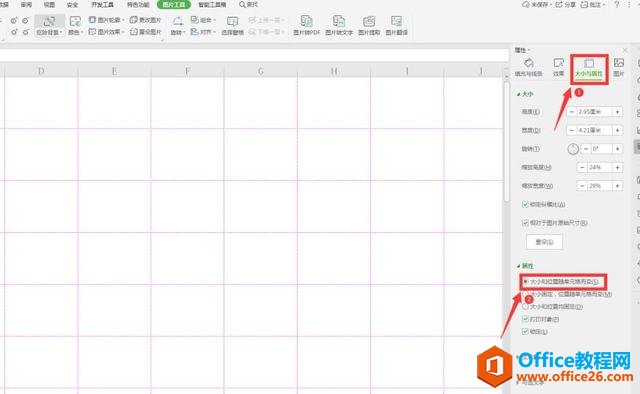Click the 图片转PDF icon
640x394 pixels.
(x=306, y=21)
